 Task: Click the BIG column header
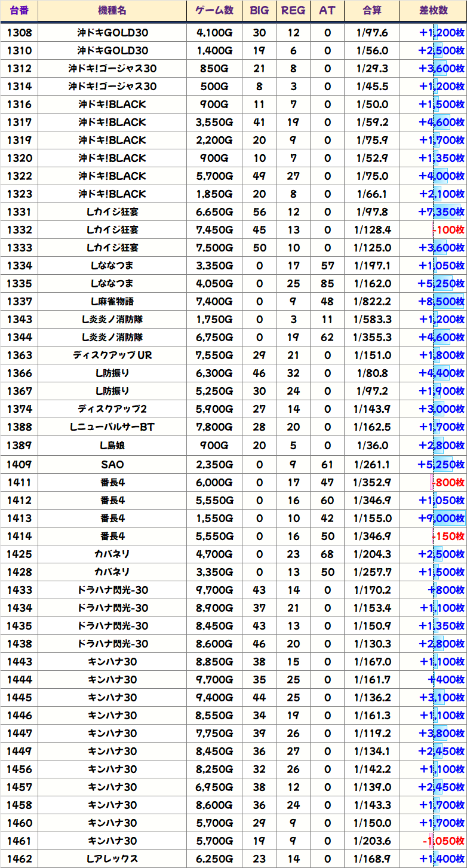(259, 11)
